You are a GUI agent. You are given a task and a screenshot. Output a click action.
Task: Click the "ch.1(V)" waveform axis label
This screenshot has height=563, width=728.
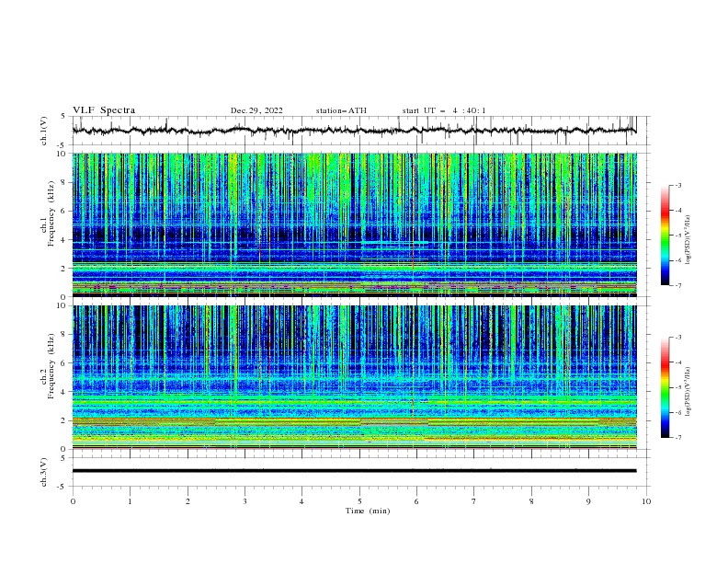click(x=44, y=131)
